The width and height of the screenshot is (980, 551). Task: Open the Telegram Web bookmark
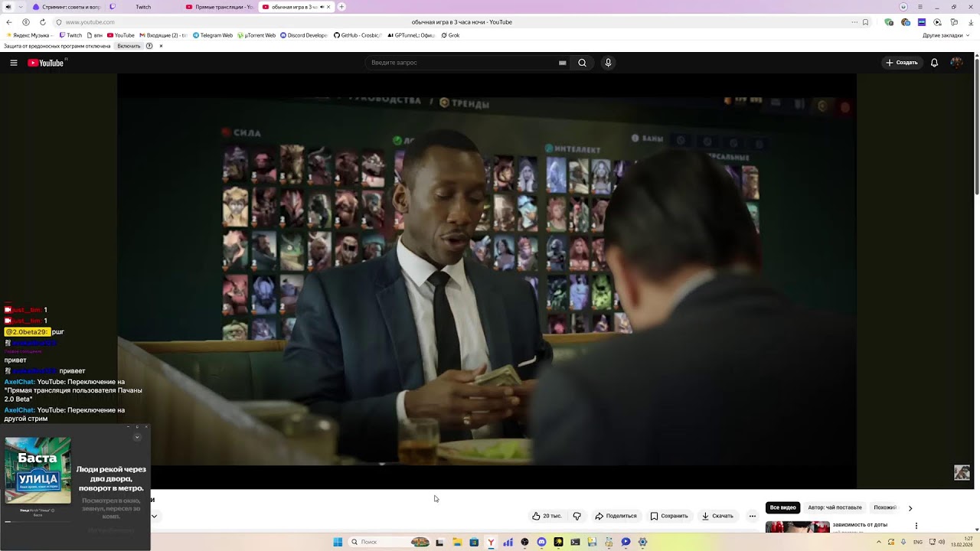pyautogui.click(x=213, y=35)
